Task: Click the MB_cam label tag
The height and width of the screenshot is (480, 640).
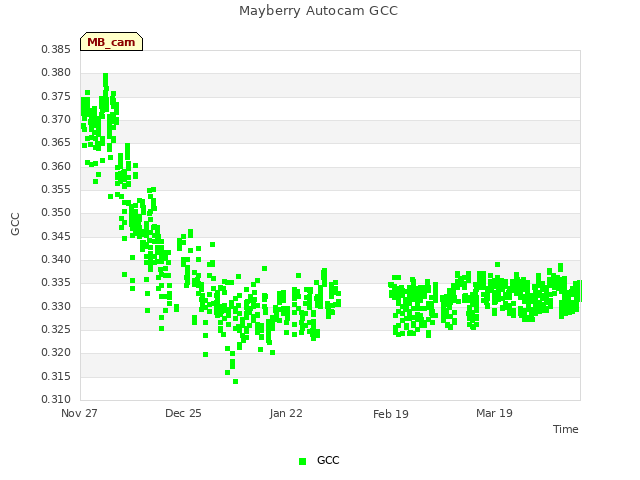Action: [x=111, y=42]
